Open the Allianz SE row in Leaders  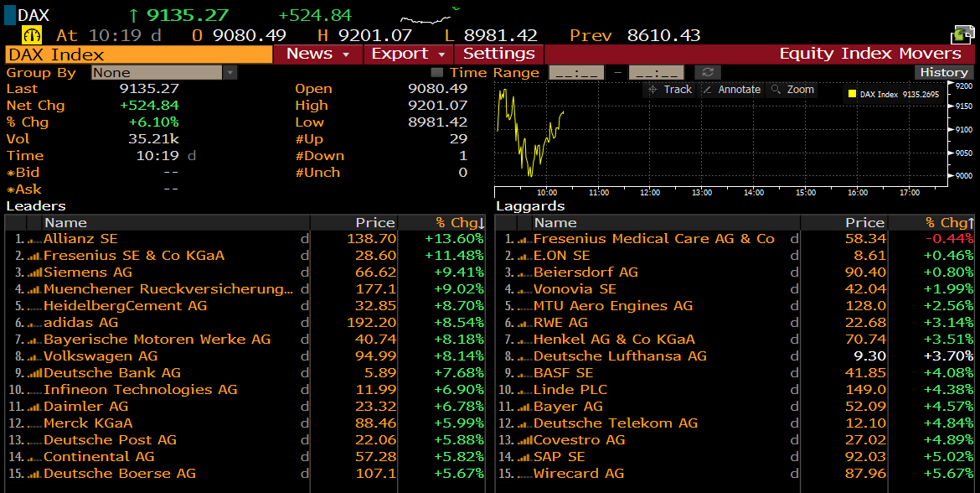pyautogui.click(x=80, y=239)
